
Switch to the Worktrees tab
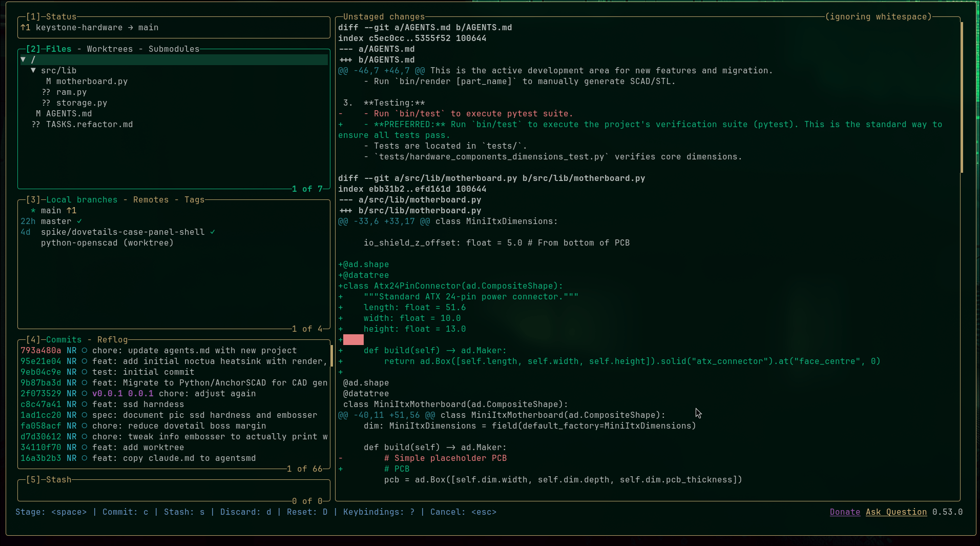point(110,49)
